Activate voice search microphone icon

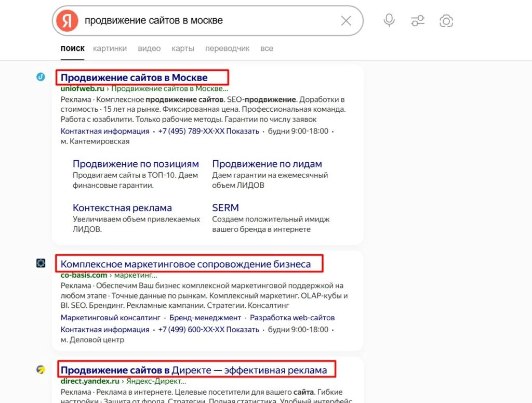389,20
